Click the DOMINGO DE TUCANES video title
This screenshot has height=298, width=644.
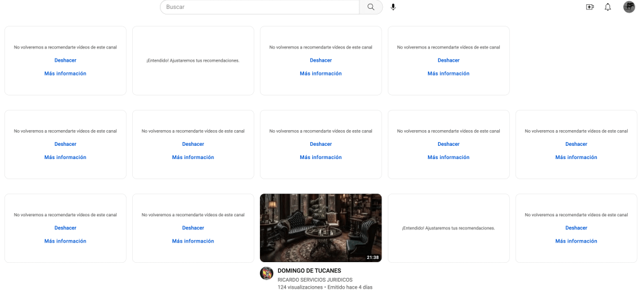coord(309,271)
